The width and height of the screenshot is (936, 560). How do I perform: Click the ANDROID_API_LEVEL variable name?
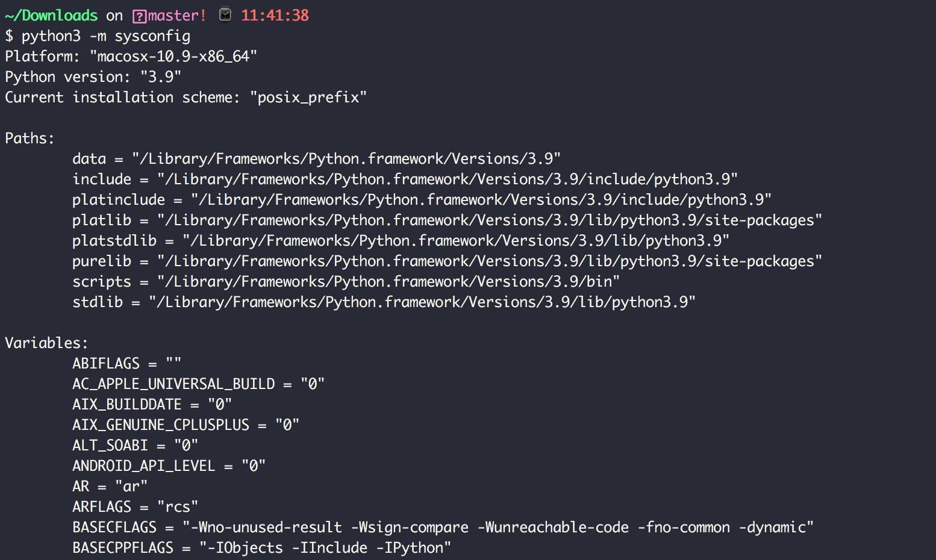(x=143, y=466)
